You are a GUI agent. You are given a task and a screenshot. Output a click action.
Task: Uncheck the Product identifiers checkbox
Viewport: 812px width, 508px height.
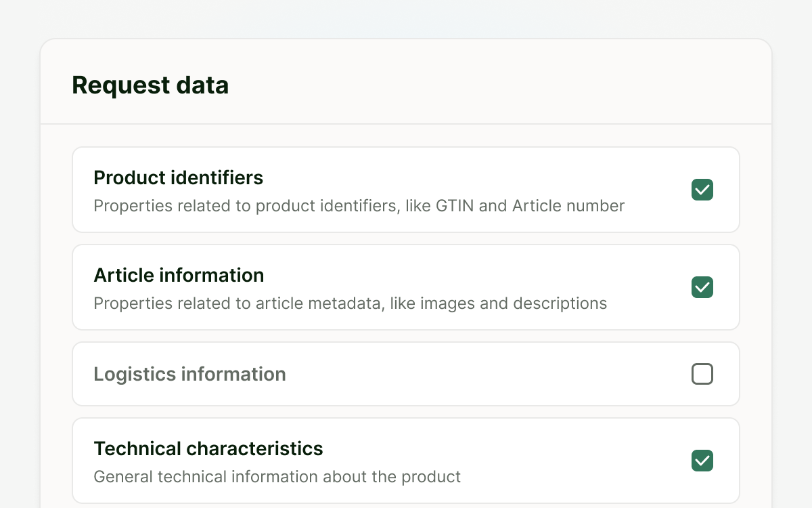point(702,190)
